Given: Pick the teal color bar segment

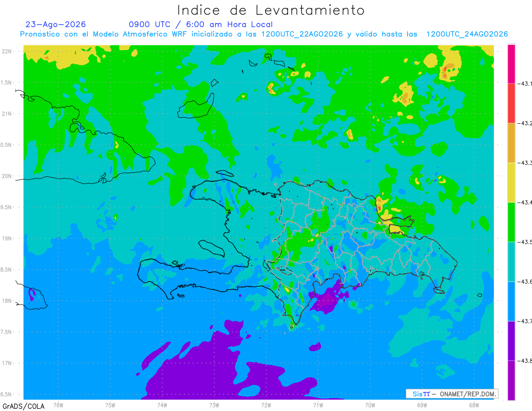Looking at the screenshot, I should pyautogui.click(x=511, y=262).
